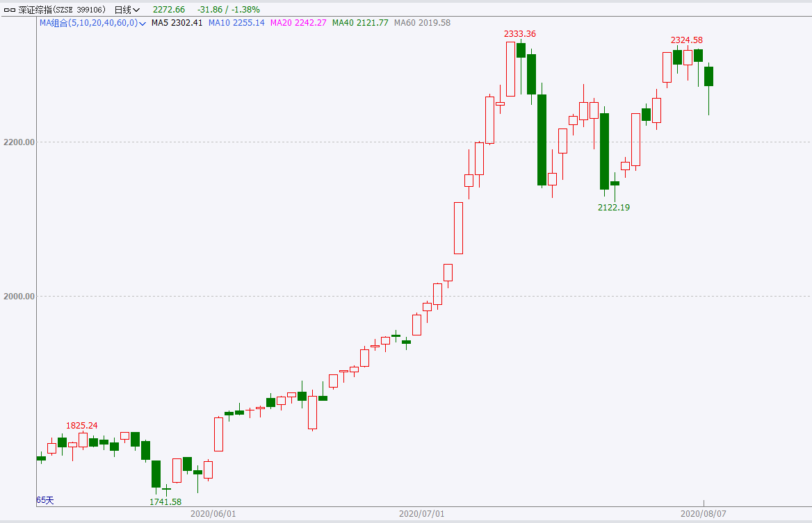
Task: Expand the MA组合(5,10,20,40,60,0) indicator dropdown
Action: tap(92, 23)
